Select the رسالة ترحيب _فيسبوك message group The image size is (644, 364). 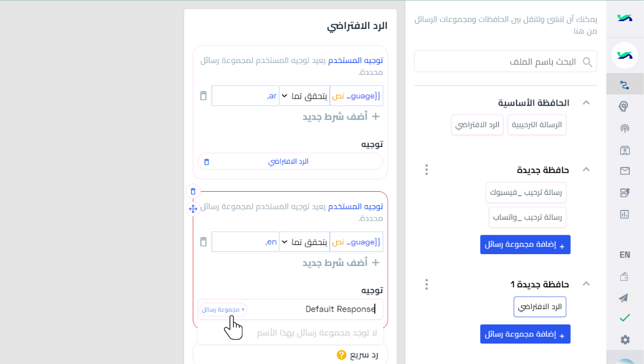526,193
